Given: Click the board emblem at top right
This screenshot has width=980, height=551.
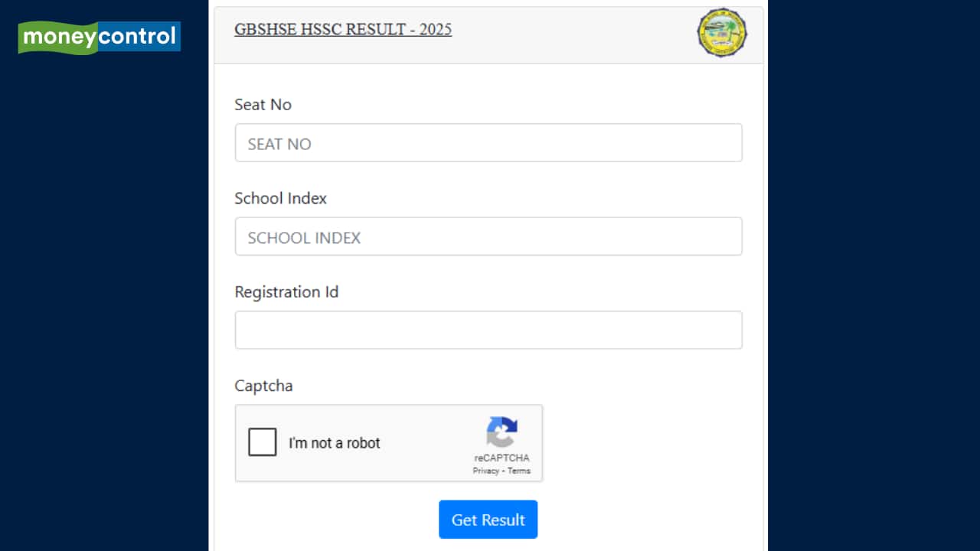Looking at the screenshot, I should [x=721, y=34].
